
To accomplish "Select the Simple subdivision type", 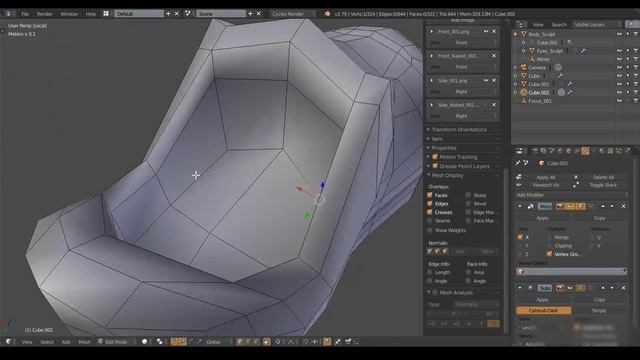I will tap(599, 311).
